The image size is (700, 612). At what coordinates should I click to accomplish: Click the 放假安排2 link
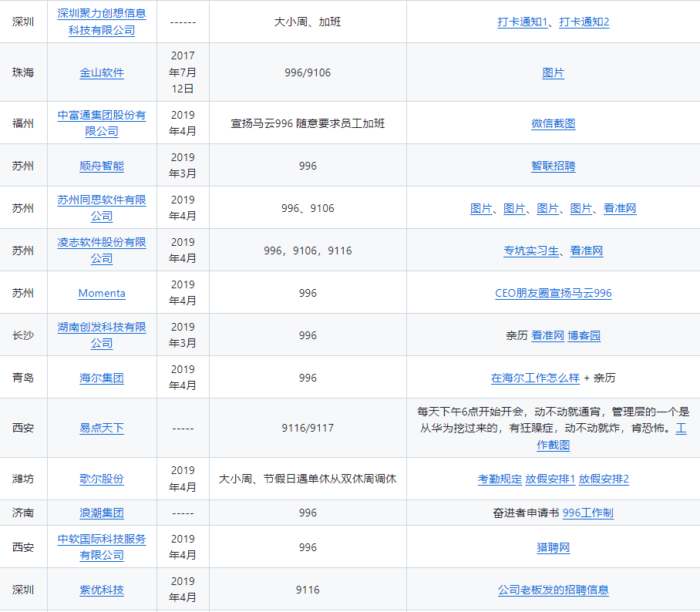604,479
